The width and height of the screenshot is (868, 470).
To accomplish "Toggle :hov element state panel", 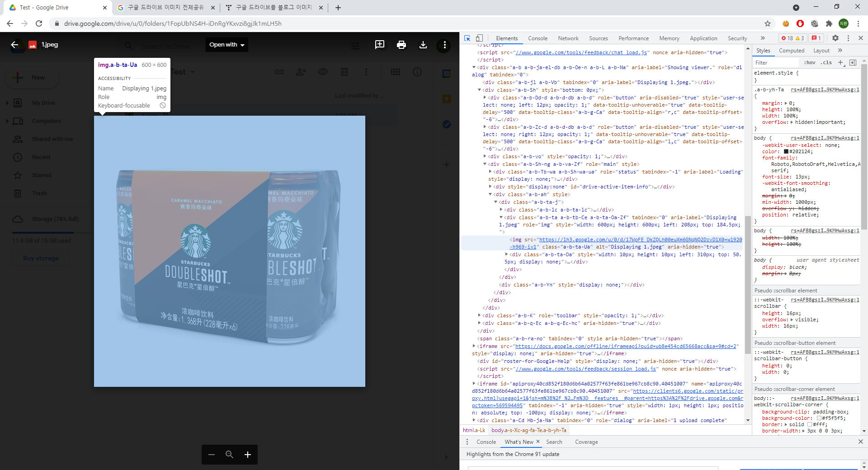I will tap(809, 63).
